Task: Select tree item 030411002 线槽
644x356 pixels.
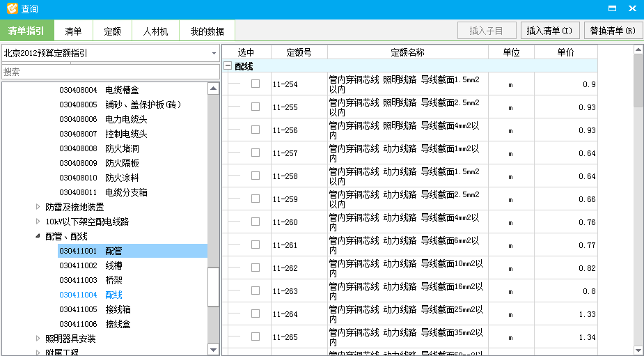Action: coord(91,265)
